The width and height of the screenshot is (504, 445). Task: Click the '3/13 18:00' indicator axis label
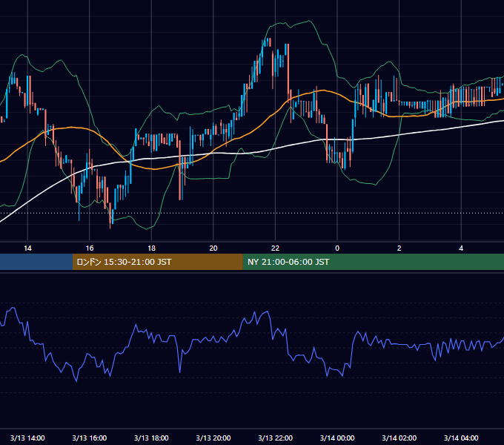pyautogui.click(x=151, y=438)
